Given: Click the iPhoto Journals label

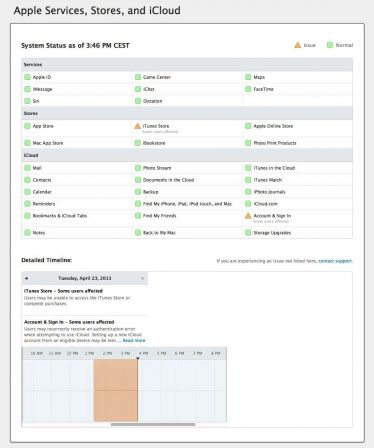Looking at the screenshot, I should click(x=269, y=192).
